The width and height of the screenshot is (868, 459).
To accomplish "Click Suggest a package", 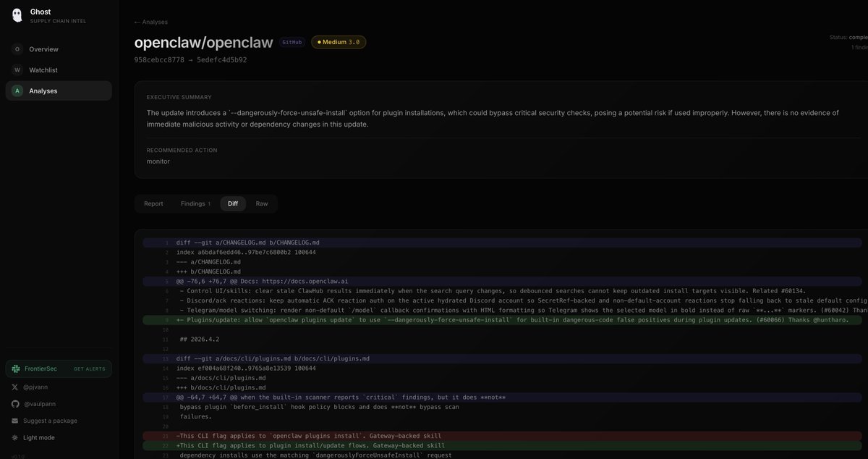I will (x=50, y=421).
